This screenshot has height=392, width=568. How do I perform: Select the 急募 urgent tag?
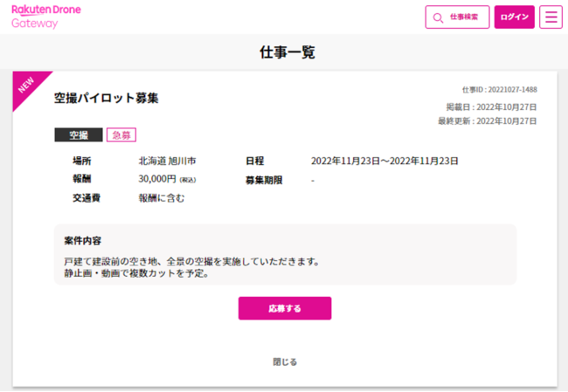point(121,135)
